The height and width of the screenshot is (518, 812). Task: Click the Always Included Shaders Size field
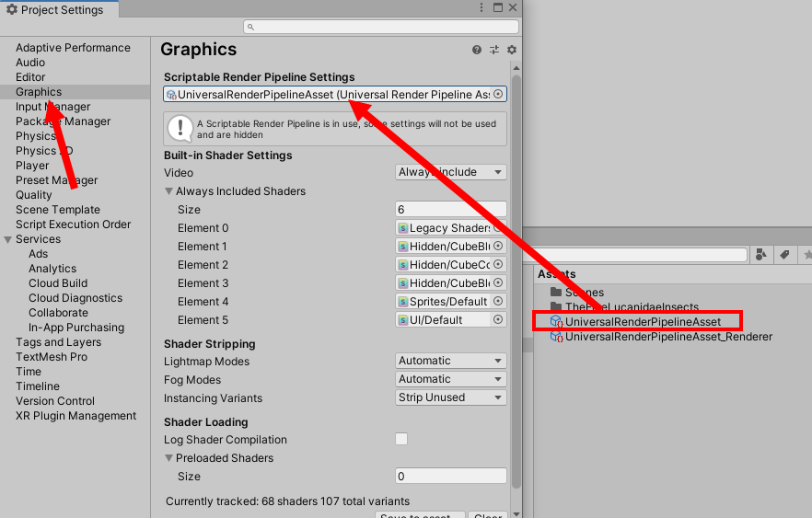450,209
